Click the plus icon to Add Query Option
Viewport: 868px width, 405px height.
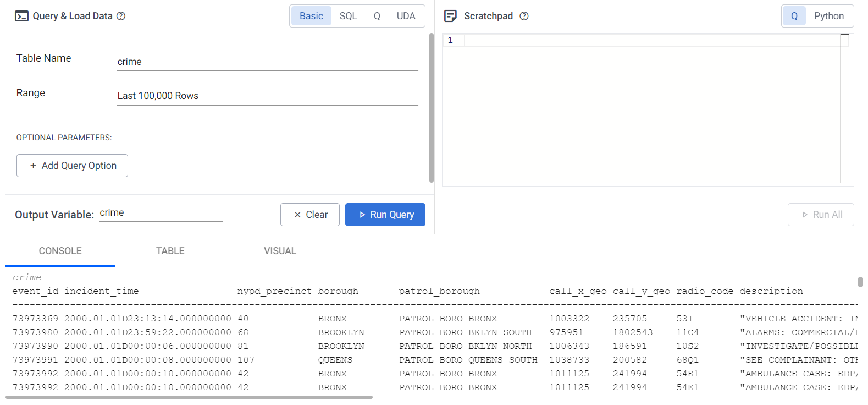pos(34,166)
